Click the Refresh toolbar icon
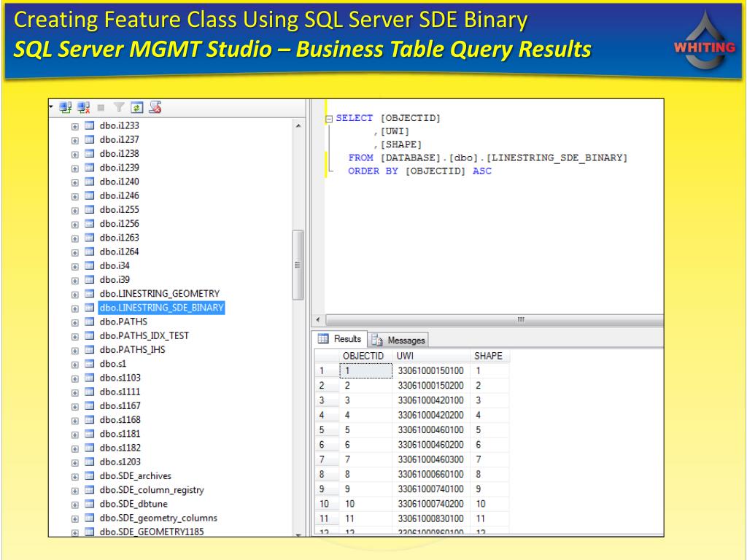This screenshot has height=560, width=747. coord(136,108)
